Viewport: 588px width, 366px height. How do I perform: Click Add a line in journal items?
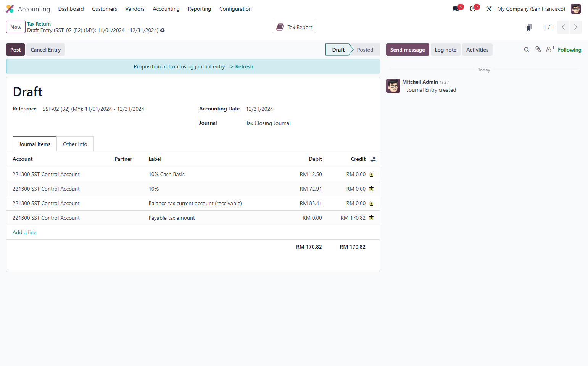point(24,232)
